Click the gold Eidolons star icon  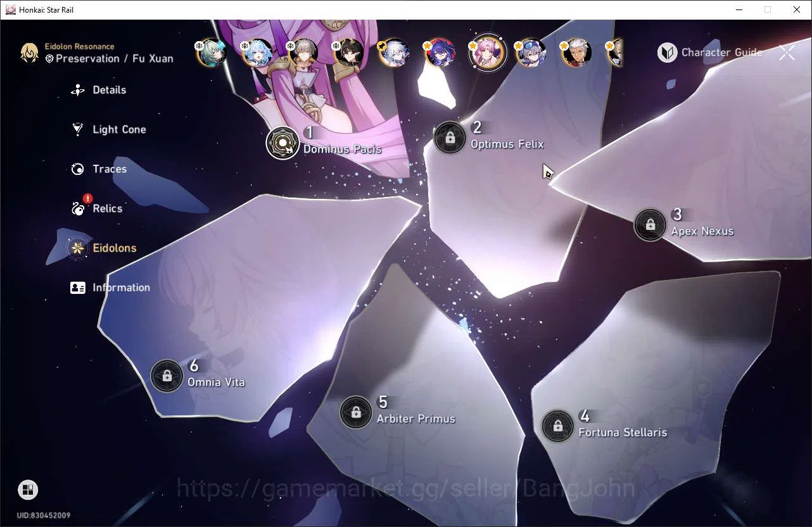(x=78, y=248)
